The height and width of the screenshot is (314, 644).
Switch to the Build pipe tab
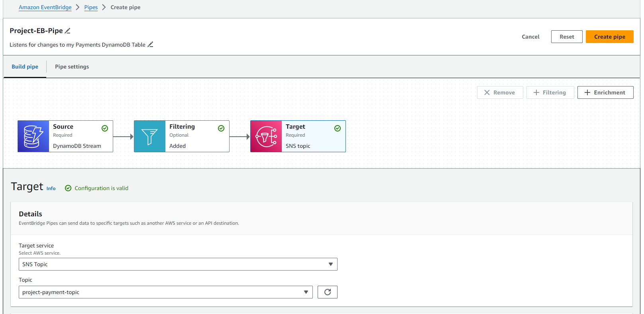[25, 67]
